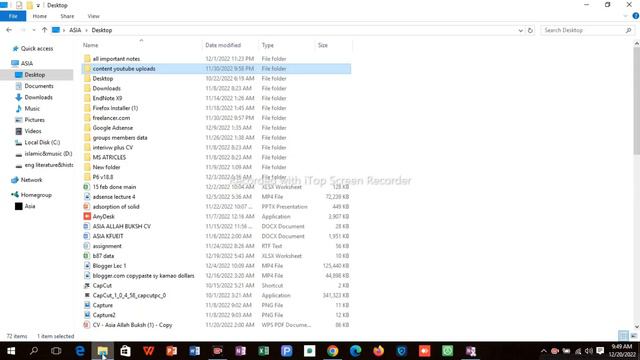The width and height of the screenshot is (640, 360).
Task: Select 'blogger.com copypaste sy kamao dollars' file
Action: pos(143,276)
